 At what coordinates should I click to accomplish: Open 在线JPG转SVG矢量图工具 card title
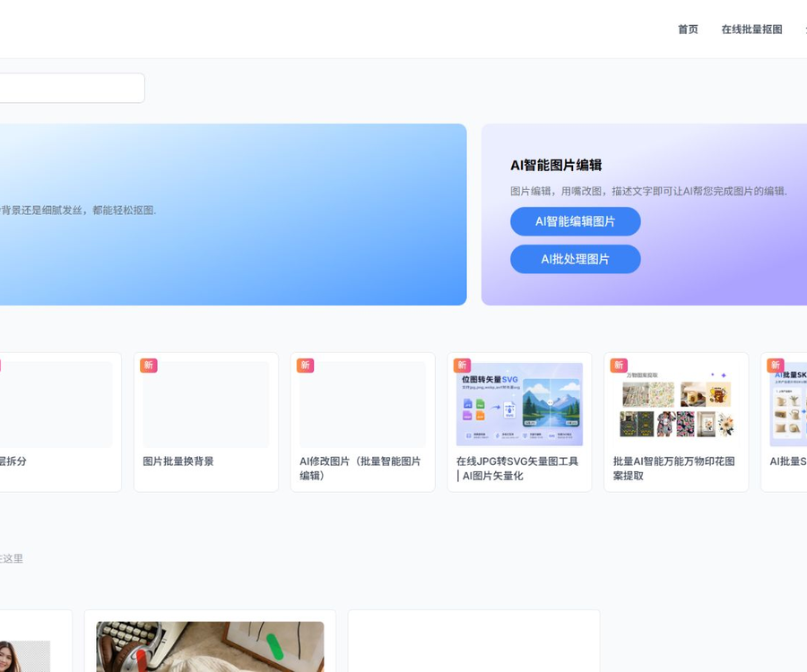(x=517, y=469)
